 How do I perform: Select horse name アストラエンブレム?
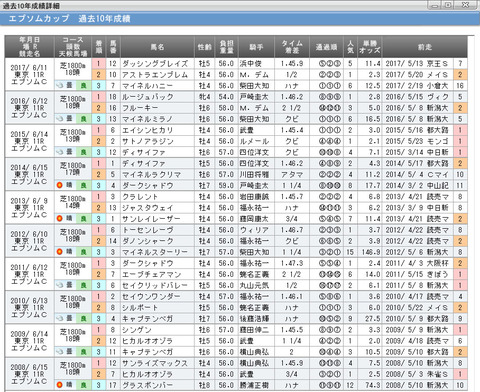coord(155,75)
